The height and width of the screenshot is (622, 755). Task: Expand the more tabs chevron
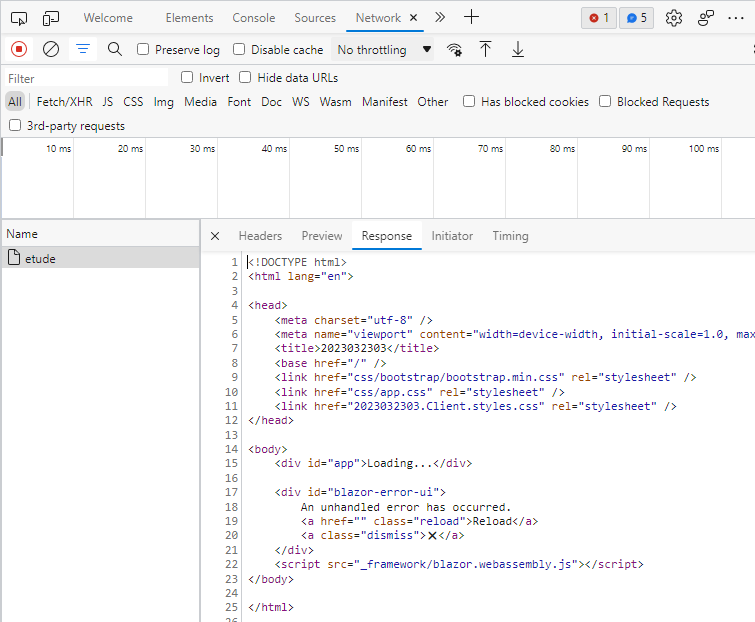point(440,17)
